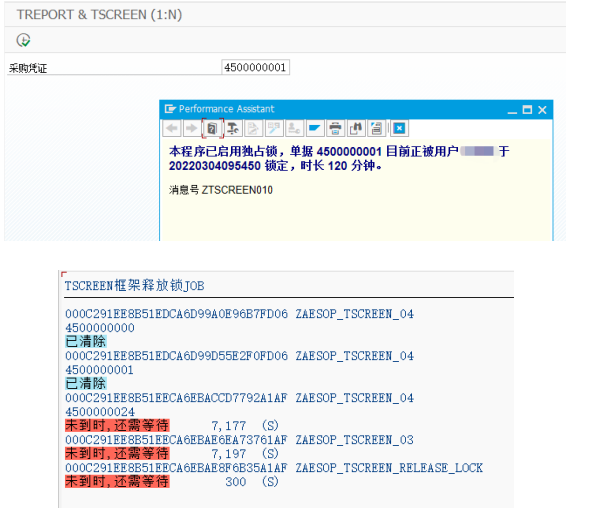Click document number 4500000024
The height and width of the screenshot is (523, 592).
click(x=100, y=412)
